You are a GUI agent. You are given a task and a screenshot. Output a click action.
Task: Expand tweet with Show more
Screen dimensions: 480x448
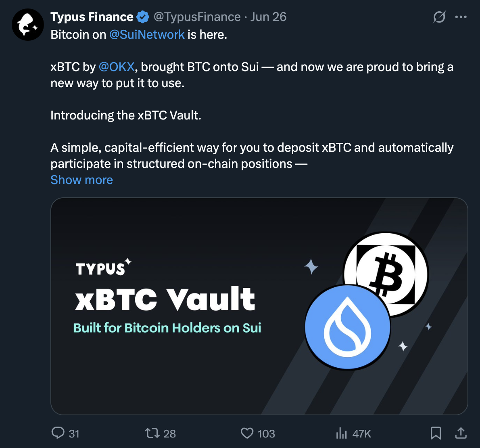[81, 180]
